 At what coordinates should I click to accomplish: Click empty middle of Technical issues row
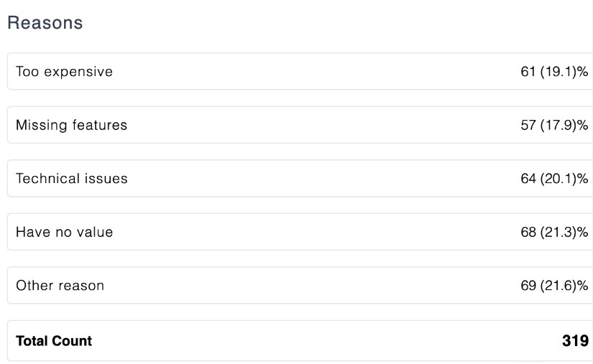[321, 178]
